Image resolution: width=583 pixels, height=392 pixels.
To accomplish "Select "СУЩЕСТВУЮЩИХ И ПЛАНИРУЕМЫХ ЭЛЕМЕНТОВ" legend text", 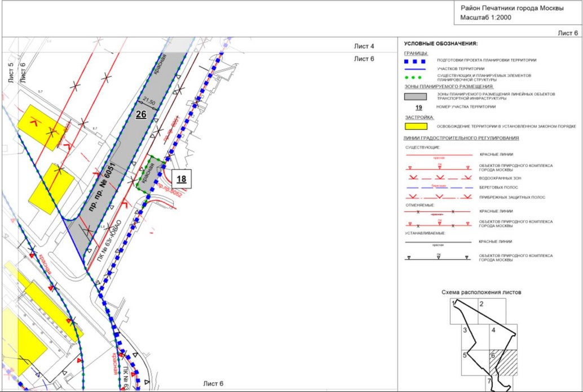I will click(x=484, y=76).
